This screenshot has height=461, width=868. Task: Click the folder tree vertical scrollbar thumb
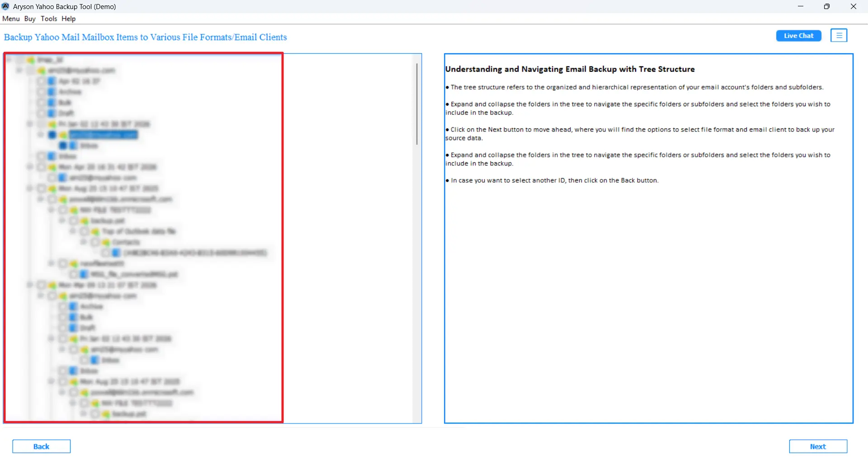tap(416, 104)
